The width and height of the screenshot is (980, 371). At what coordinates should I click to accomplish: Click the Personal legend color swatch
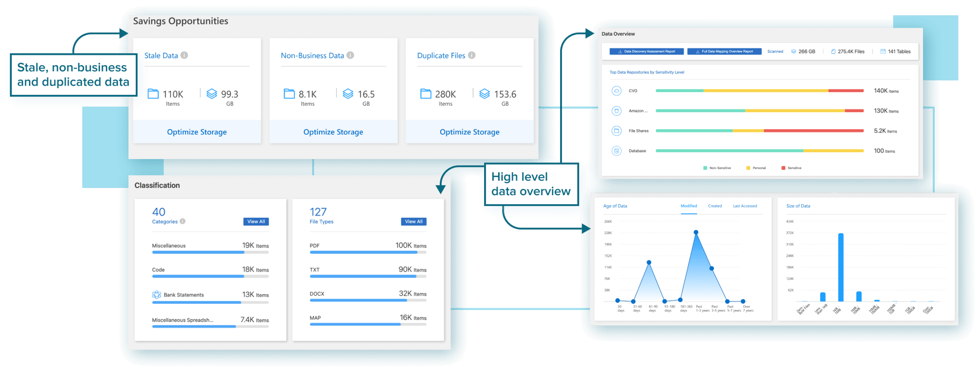point(748,168)
